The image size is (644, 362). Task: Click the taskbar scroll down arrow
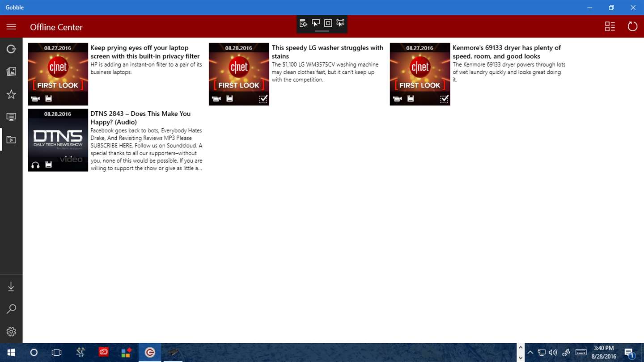tap(520, 358)
